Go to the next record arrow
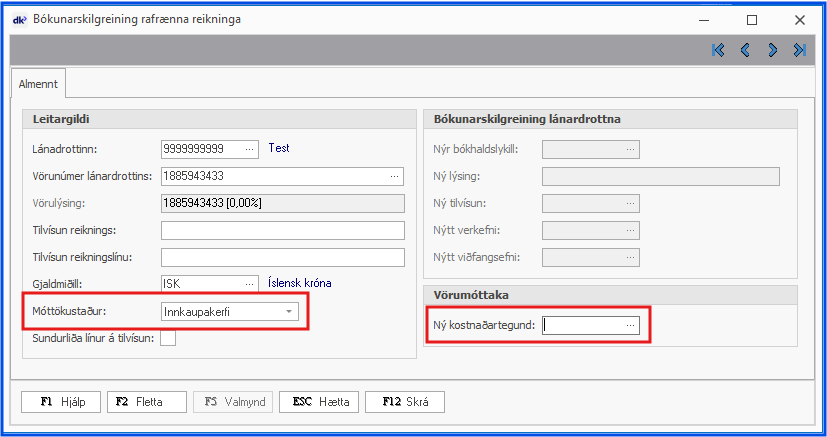 click(x=772, y=50)
